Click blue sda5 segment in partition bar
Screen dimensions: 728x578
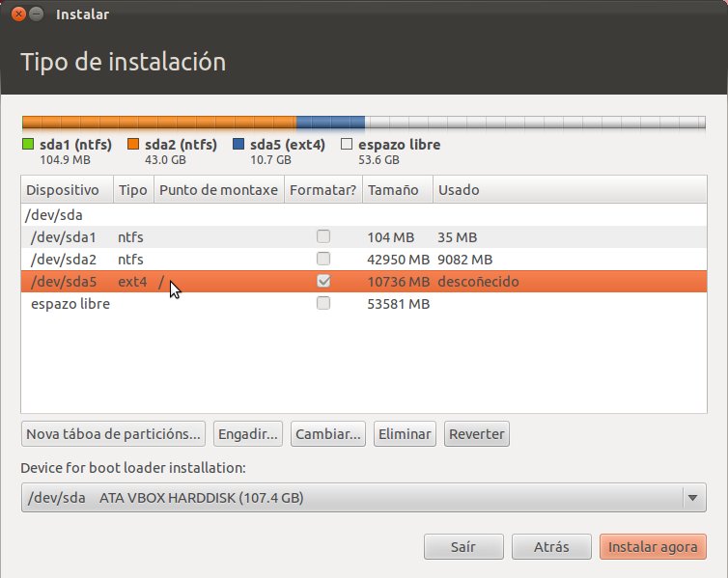(330, 123)
